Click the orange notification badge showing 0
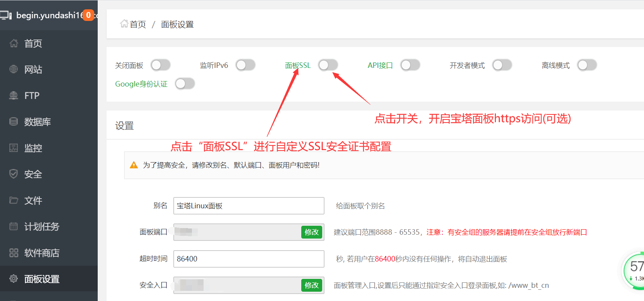The height and width of the screenshot is (301, 644). tap(88, 15)
